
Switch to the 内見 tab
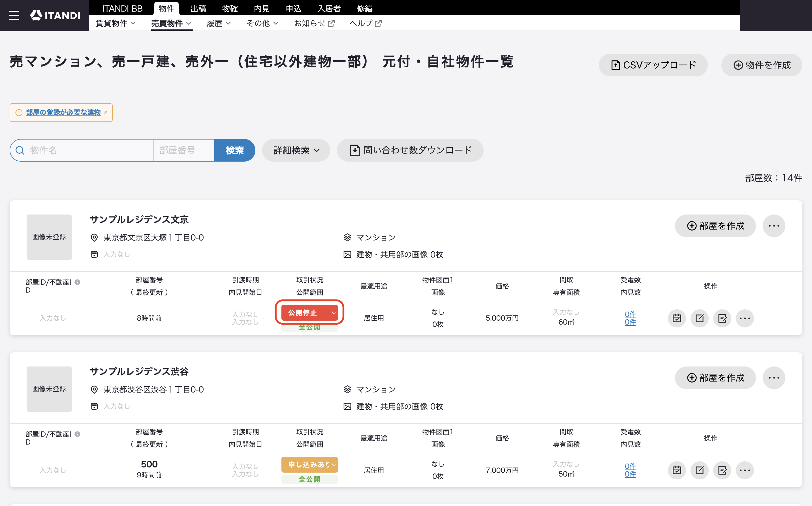click(x=262, y=8)
